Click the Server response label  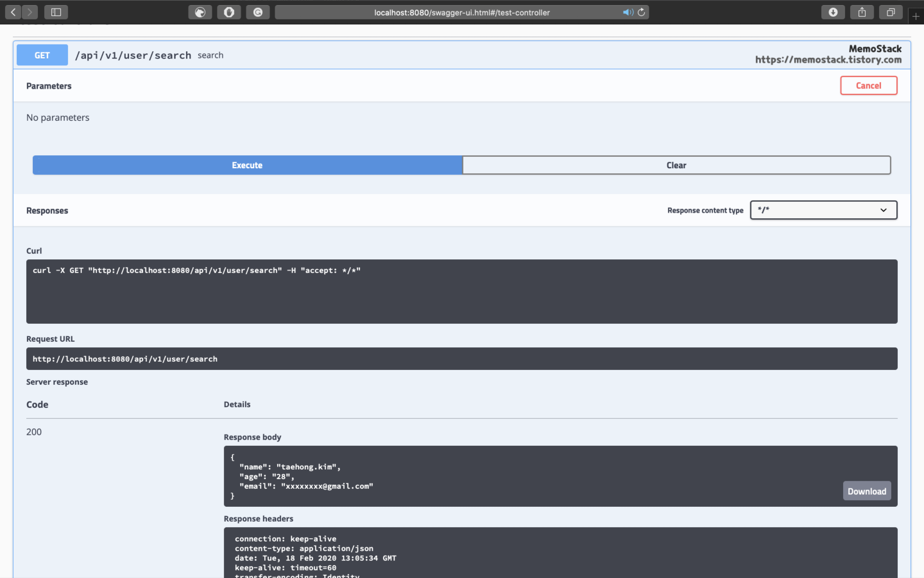pos(57,382)
